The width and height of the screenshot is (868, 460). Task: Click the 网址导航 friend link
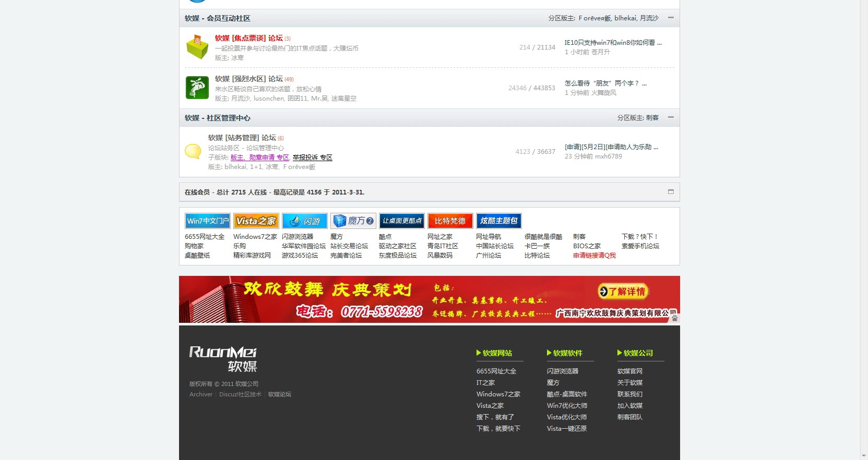pos(489,237)
